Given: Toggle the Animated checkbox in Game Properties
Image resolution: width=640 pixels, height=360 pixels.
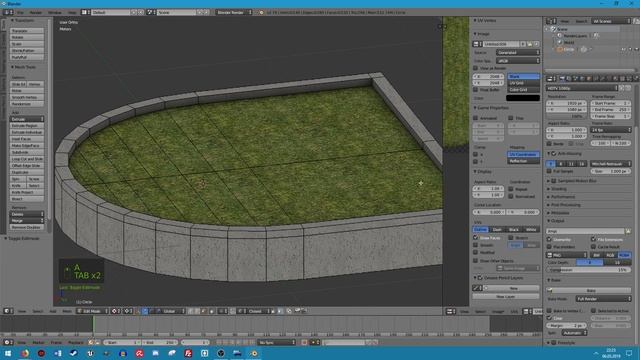Looking at the screenshot, I should tap(476, 118).
